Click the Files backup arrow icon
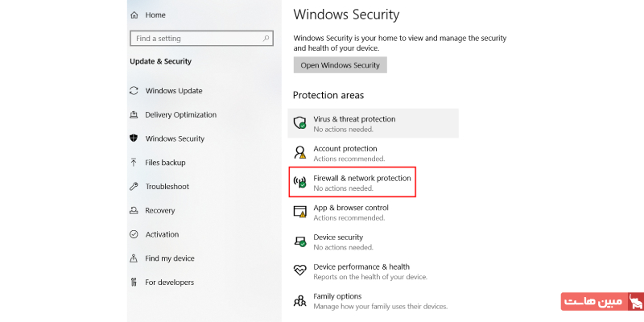This screenshot has height=322, width=644. click(134, 163)
